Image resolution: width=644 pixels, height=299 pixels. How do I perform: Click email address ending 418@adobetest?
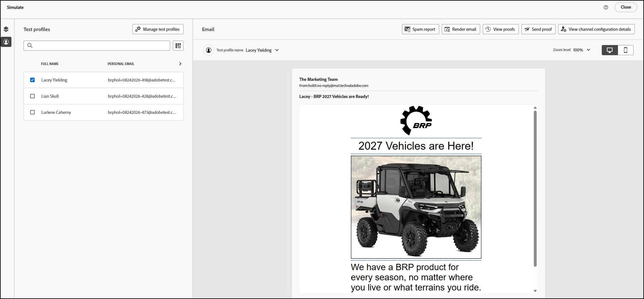(142, 80)
